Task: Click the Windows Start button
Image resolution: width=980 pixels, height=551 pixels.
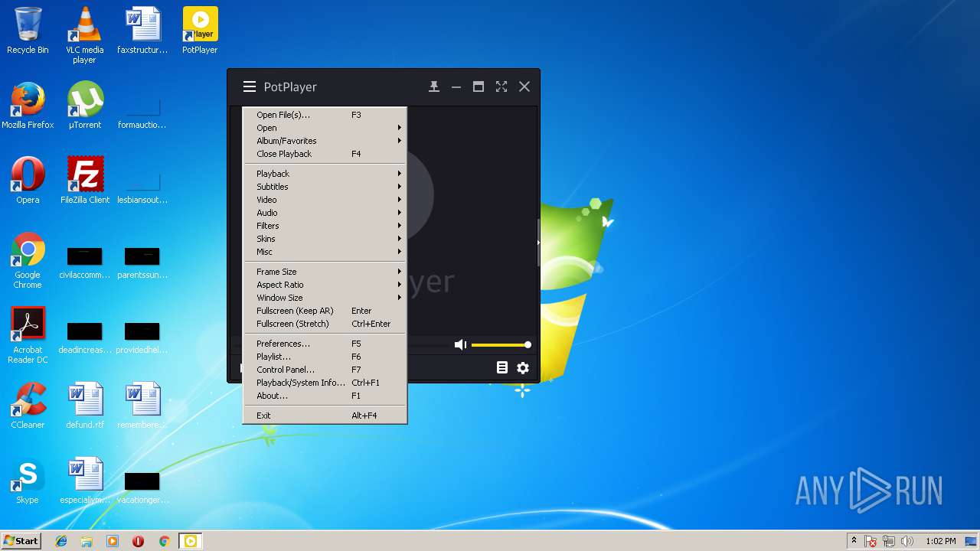Action: coord(21,541)
